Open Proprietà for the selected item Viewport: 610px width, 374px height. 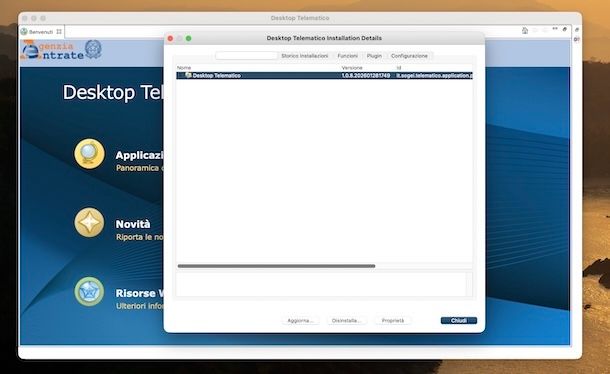pos(393,321)
